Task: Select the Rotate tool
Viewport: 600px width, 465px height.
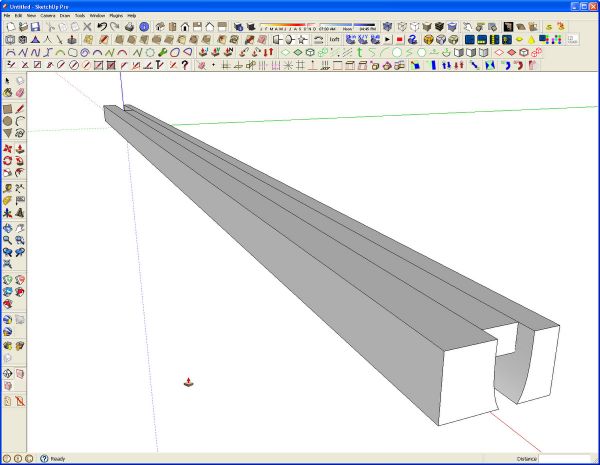Action: (8, 161)
